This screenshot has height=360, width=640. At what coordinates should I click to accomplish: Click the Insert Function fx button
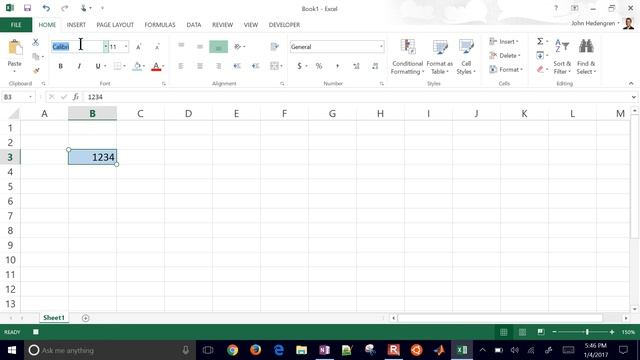click(76, 97)
